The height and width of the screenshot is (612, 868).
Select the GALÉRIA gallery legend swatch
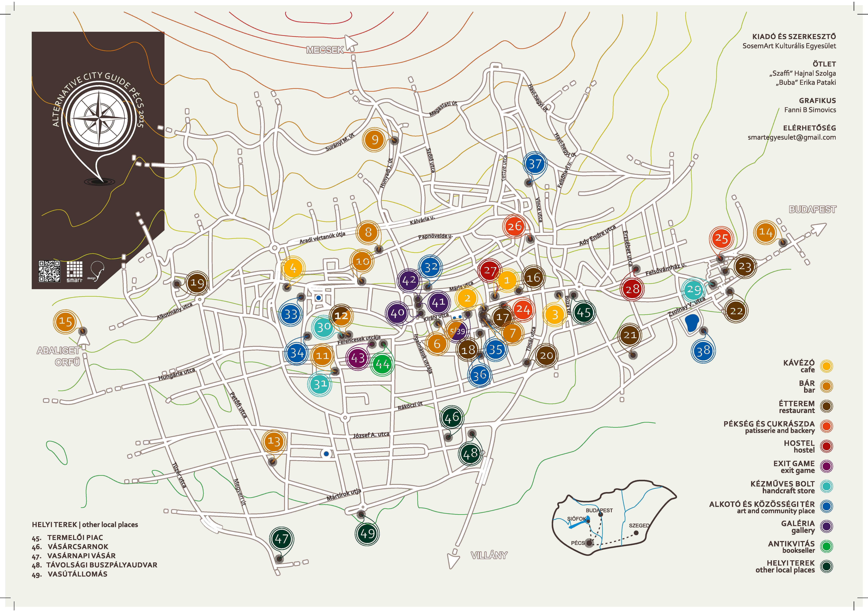coord(826,526)
